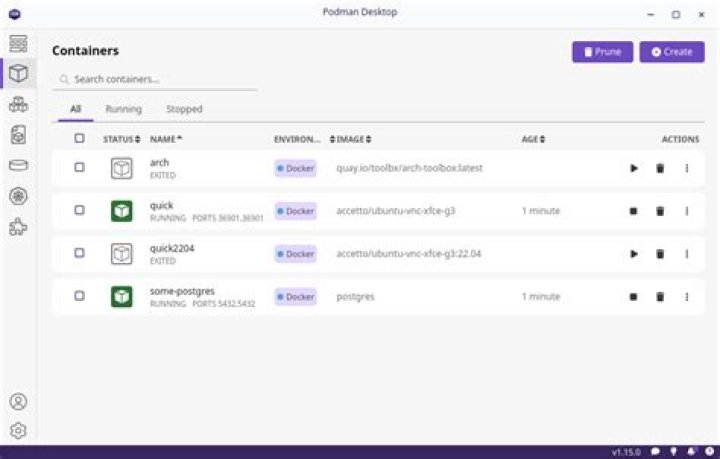Start the quick2204 container
The height and width of the screenshot is (459, 720).
point(634,254)
